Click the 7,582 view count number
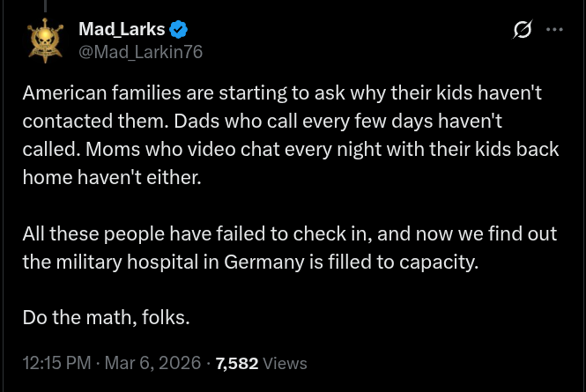 pos(236,363)
